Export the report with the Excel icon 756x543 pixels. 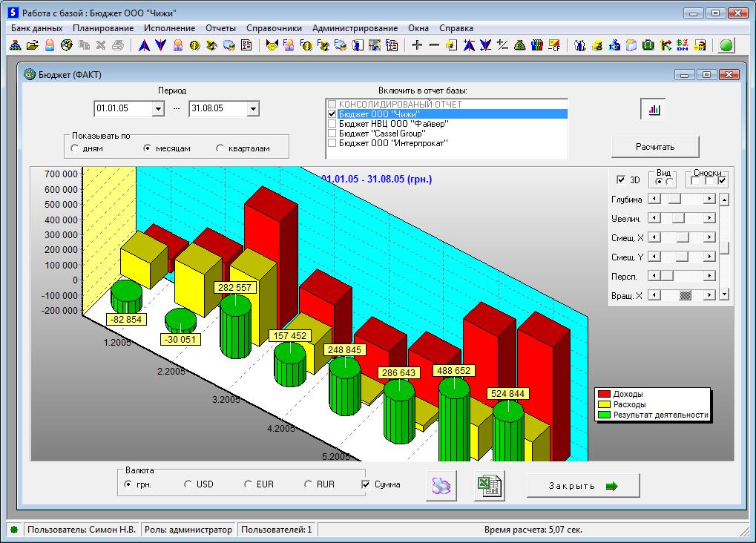point(490,485)
